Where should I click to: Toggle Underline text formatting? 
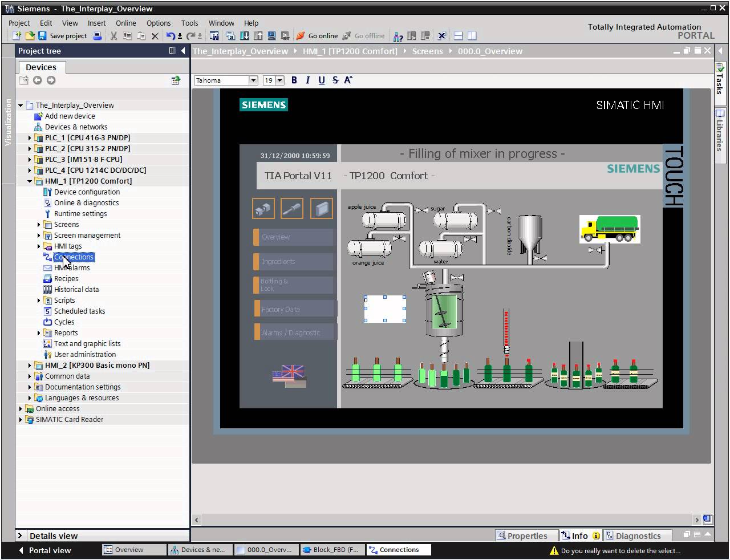coord(322,80)
